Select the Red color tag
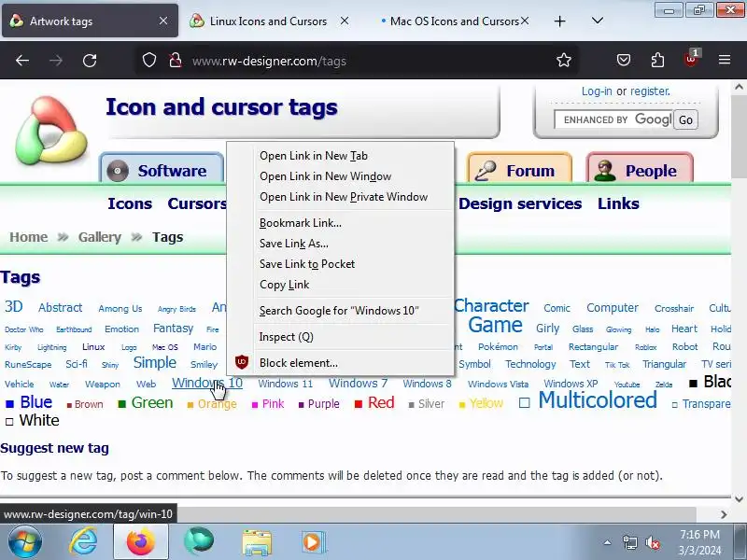 pyautogui.click(x=381, y=403)
